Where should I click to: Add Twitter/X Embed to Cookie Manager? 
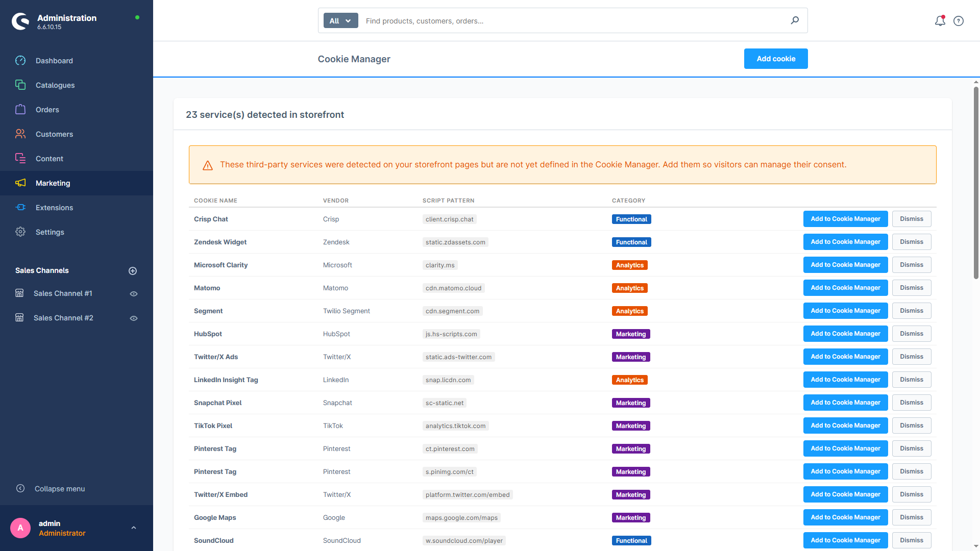(x=845, y=494)
